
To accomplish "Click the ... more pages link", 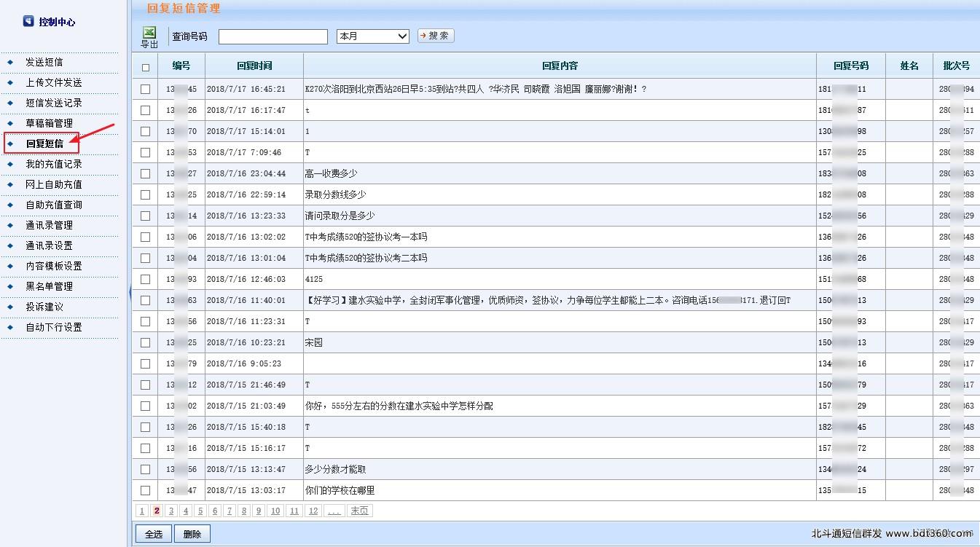I will coord(334,511).
